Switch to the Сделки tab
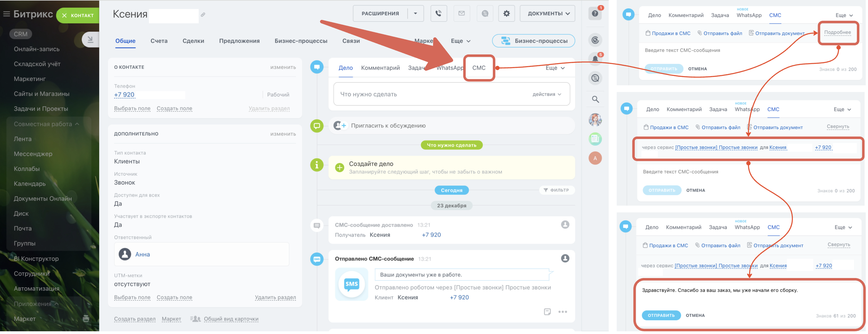Image resolution: width=868 pixels, height=334 pixels. tap(193, 41)
